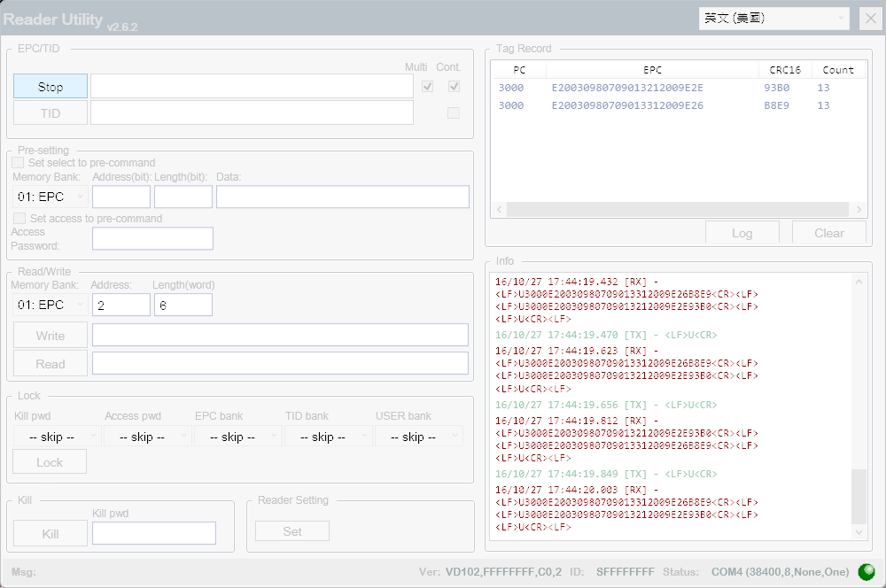
Task: Click the CRC16 column header
Action: pyautogui.click(x=785, y=69)
